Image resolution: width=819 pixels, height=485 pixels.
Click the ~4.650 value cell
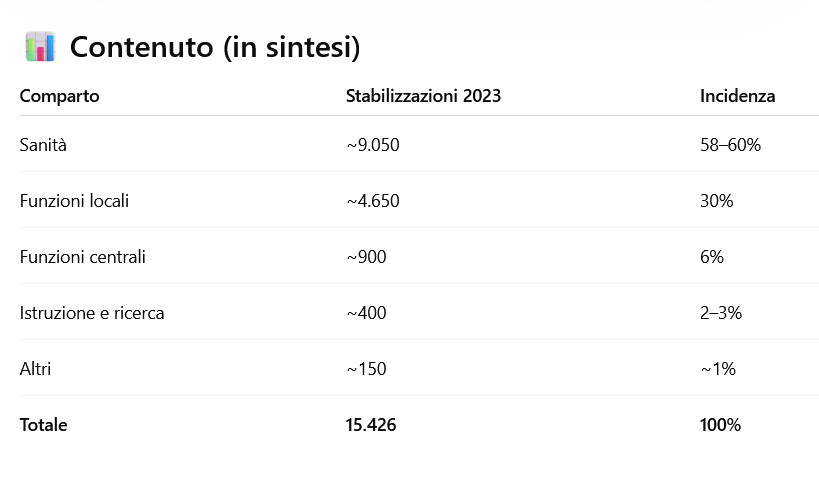pyautogui.click(x=373, y=201)
